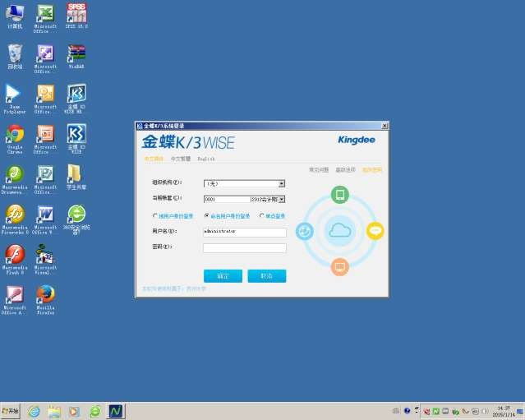Launch the SPSS 18.0 desktop shortcut
Screen dimensions: 525x420
click(76, 16)
